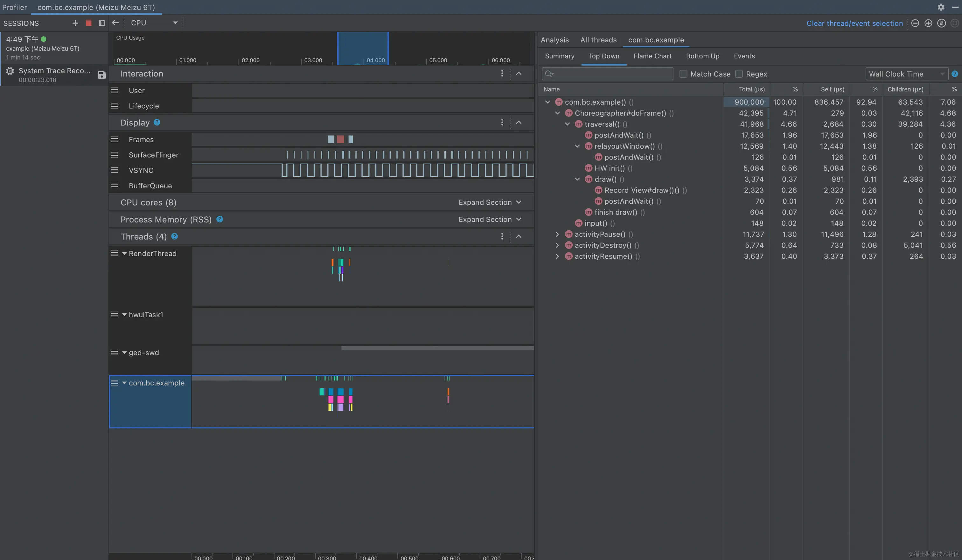This screenshot has height=560, width=962.
Task: Open profiler settings gear icon
Action: pos(941,7)
